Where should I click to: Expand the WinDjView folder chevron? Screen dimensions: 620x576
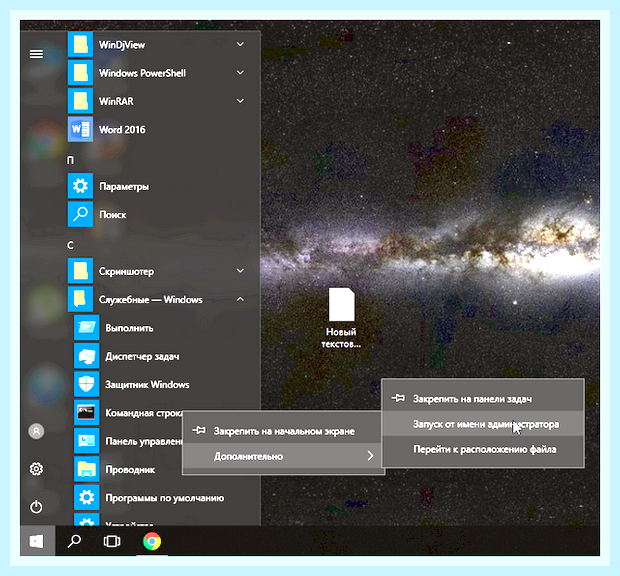click(240, 44)
